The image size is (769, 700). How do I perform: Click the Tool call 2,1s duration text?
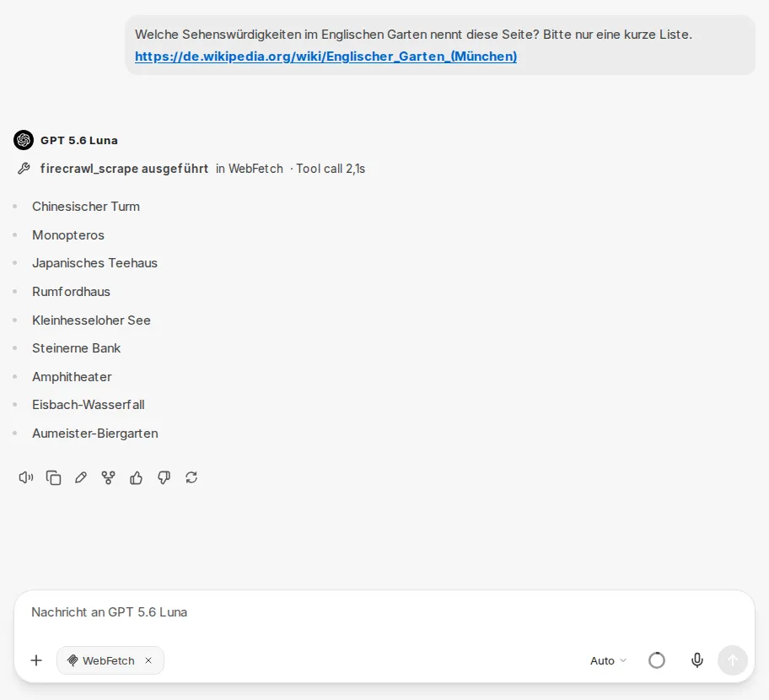point(331,169)
